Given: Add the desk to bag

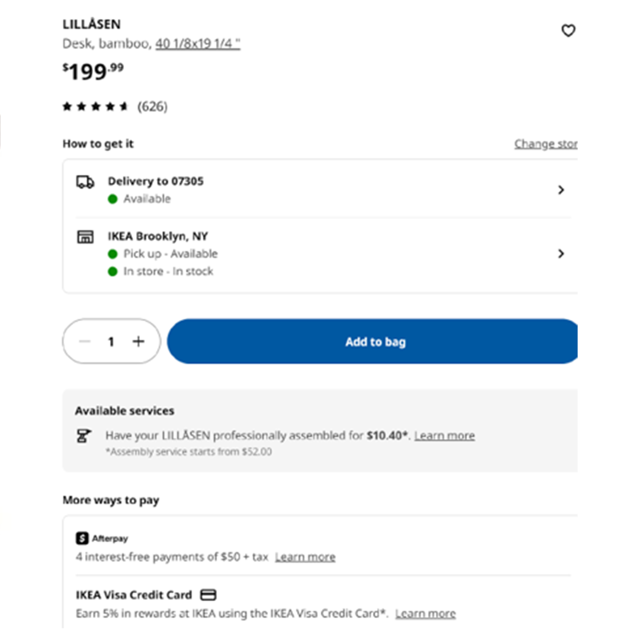Looking at the screenshot, I should click(372, 341).
